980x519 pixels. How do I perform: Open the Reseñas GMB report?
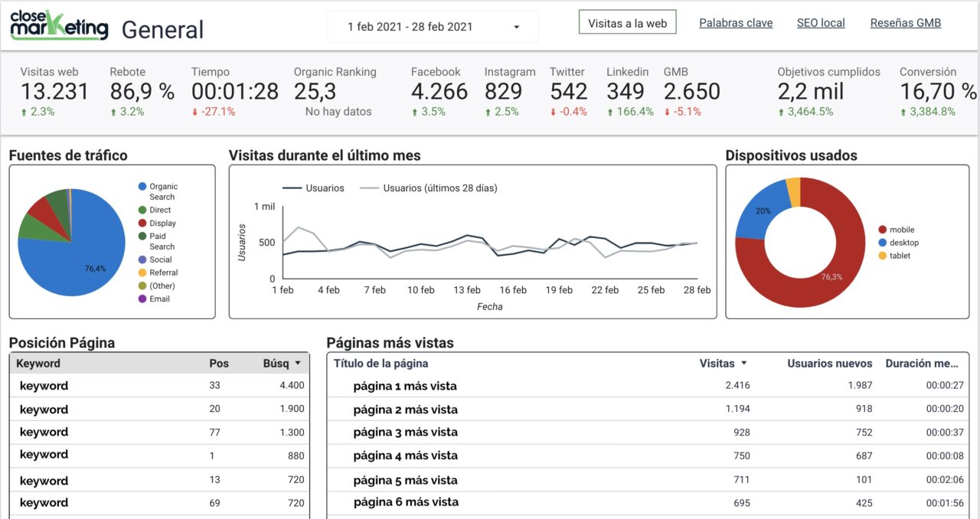(x=905, y=22)
